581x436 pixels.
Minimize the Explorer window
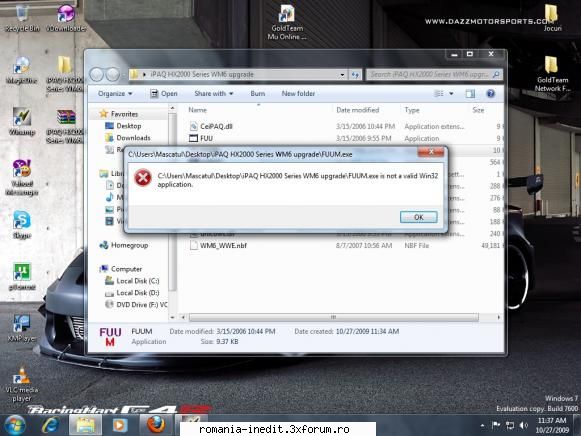pos(455,54)
